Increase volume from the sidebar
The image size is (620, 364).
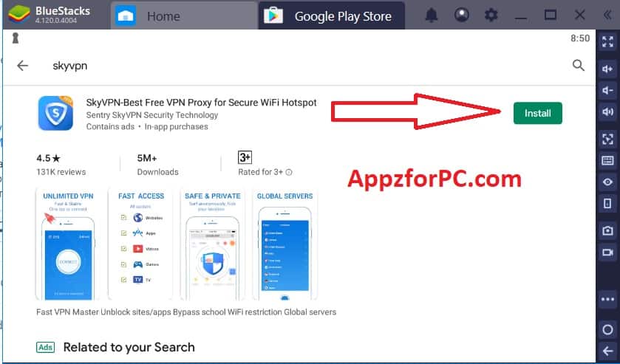tap(607, 69)
